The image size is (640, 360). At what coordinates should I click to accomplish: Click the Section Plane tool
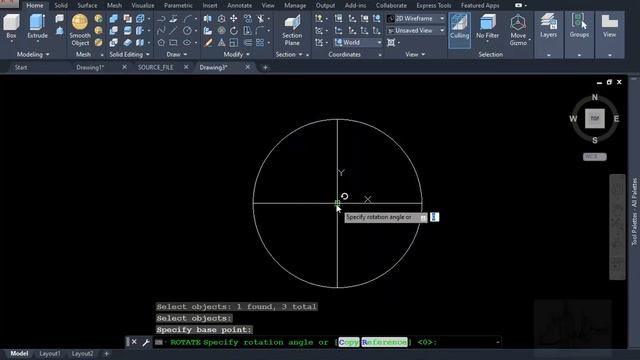[x=292, y=30]
